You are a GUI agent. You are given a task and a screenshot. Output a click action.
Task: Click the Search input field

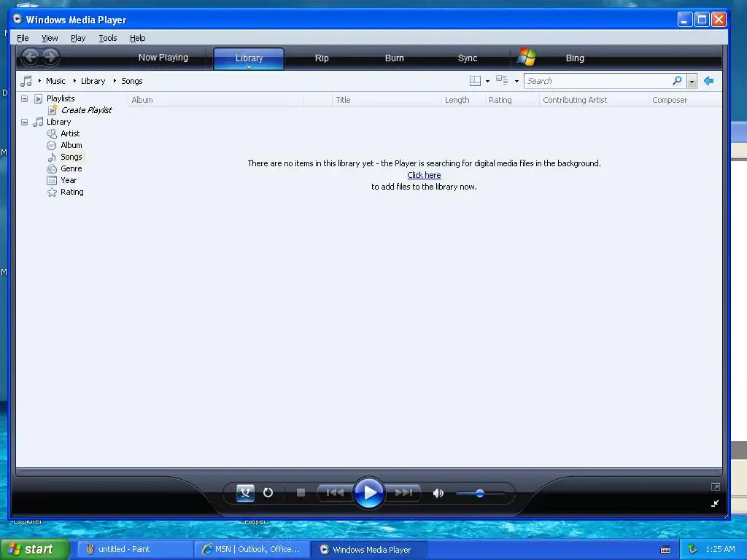click(598, 81)
